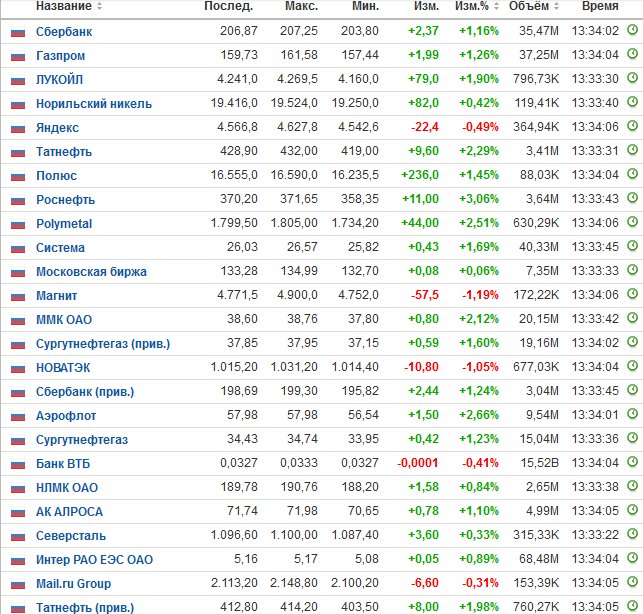The width and height of the screenshot is (643, 614).
Task: Click the 19.416,0 last price cell
Action: [234, 103]
